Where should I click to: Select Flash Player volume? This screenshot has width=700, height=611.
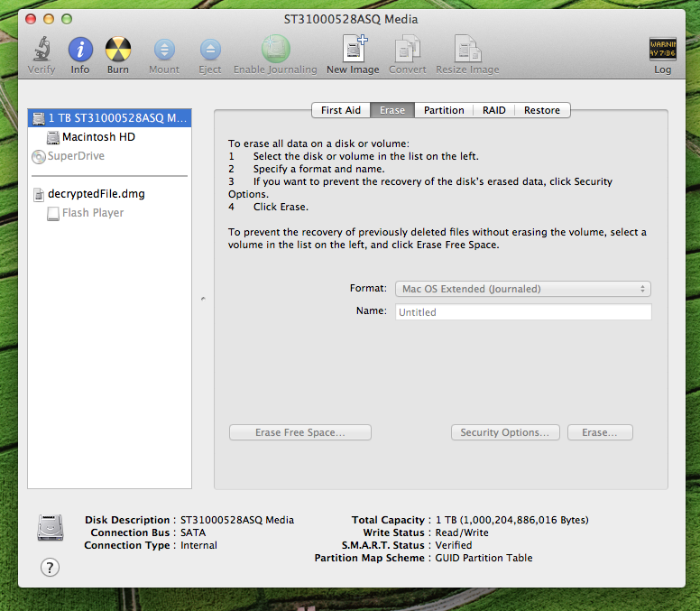click(110, 213)
